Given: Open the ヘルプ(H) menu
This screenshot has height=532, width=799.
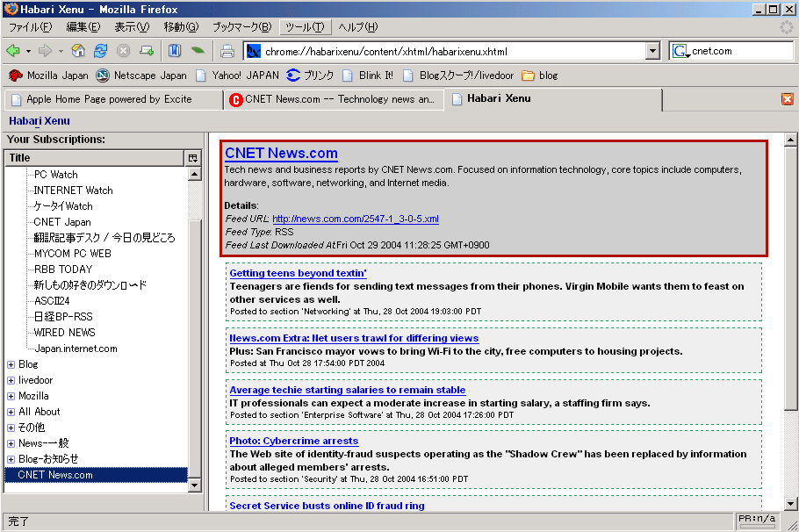Looking at the screenshot, I should click(x=357, y=27).
